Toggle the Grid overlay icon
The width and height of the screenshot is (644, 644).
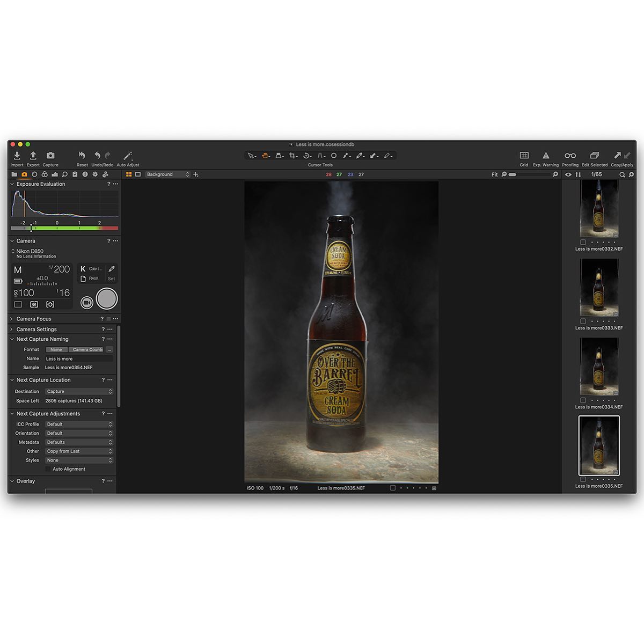[524, 156]
